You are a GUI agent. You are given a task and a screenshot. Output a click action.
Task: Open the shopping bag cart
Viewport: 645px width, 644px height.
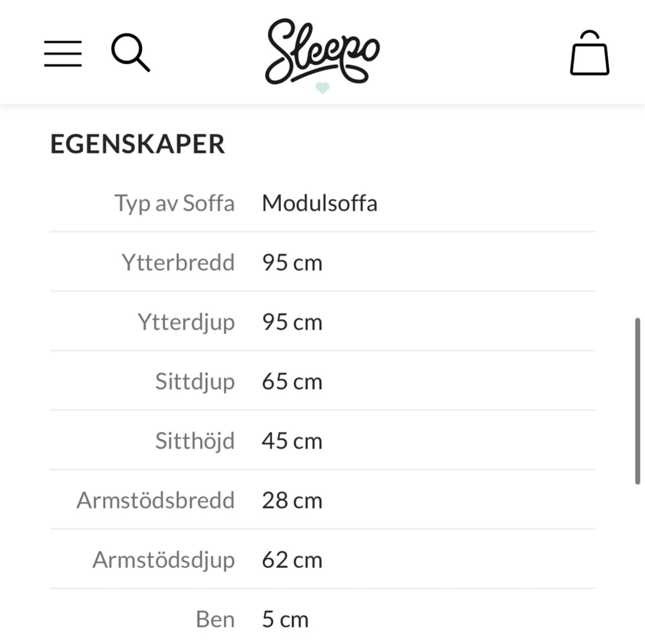click(x=589, y=53)
